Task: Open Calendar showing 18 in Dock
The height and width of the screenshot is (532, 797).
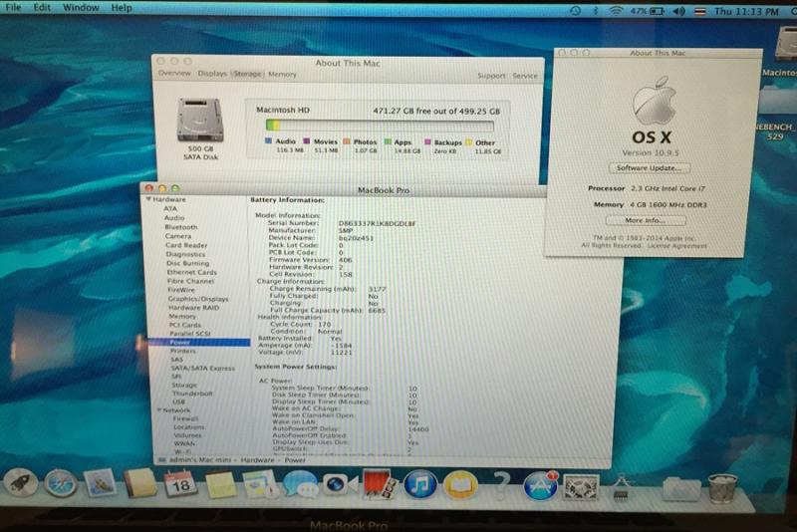Action: tap(180, 484)
